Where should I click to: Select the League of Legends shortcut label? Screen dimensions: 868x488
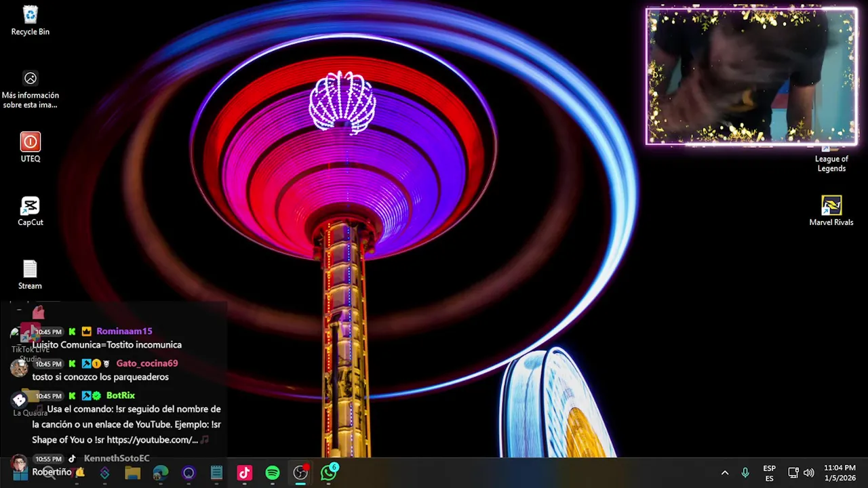point(831,164)
